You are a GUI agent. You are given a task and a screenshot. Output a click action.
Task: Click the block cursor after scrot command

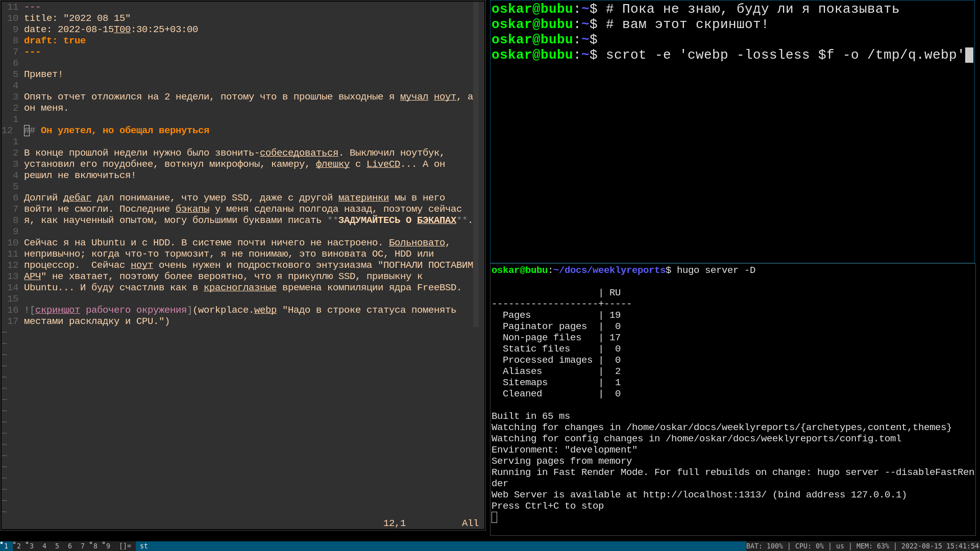pos(969,55)
